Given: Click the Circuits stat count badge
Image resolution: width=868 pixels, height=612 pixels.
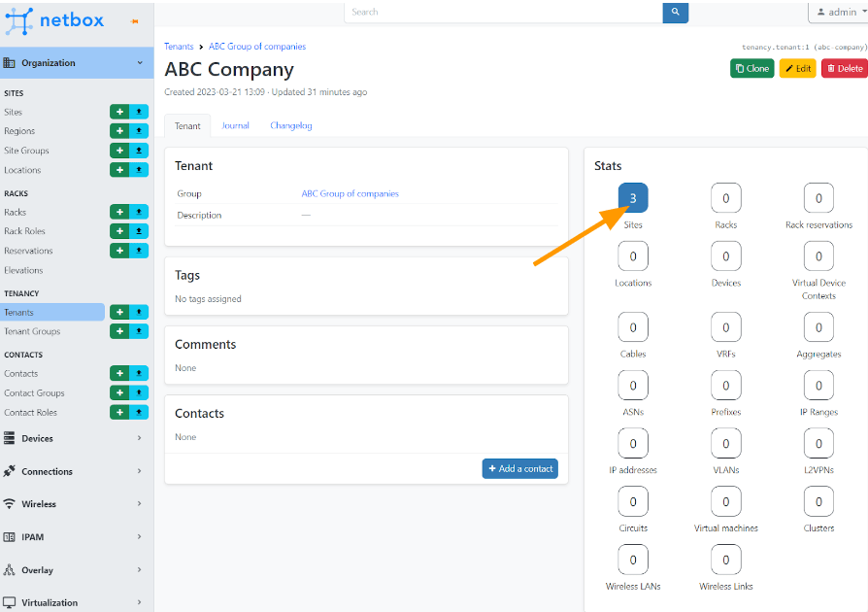Looking at the screenshot, I should (x=633, y=501).
